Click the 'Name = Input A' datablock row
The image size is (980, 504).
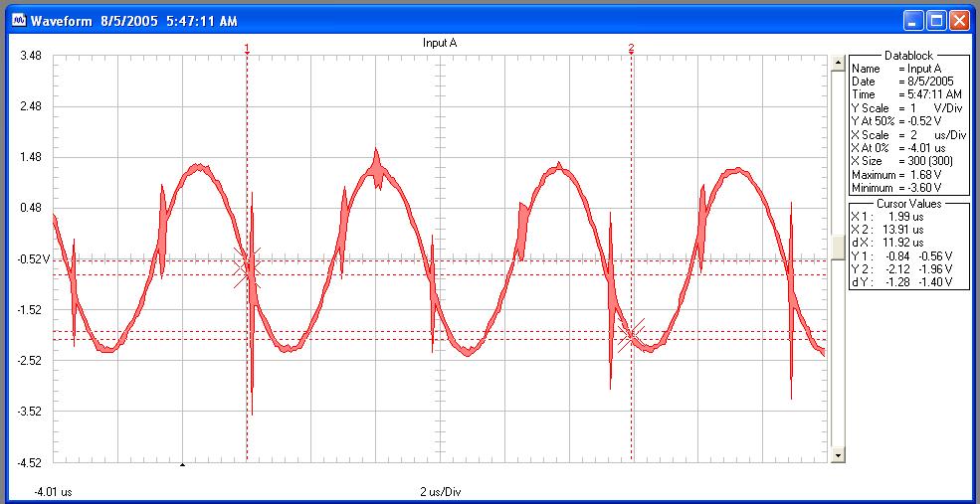[x=896, y=69]
